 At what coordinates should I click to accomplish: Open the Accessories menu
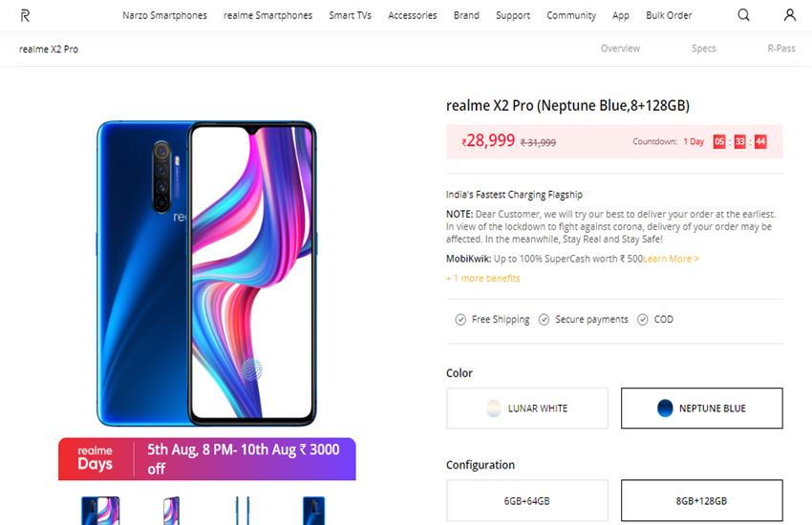tap(413, 15)
